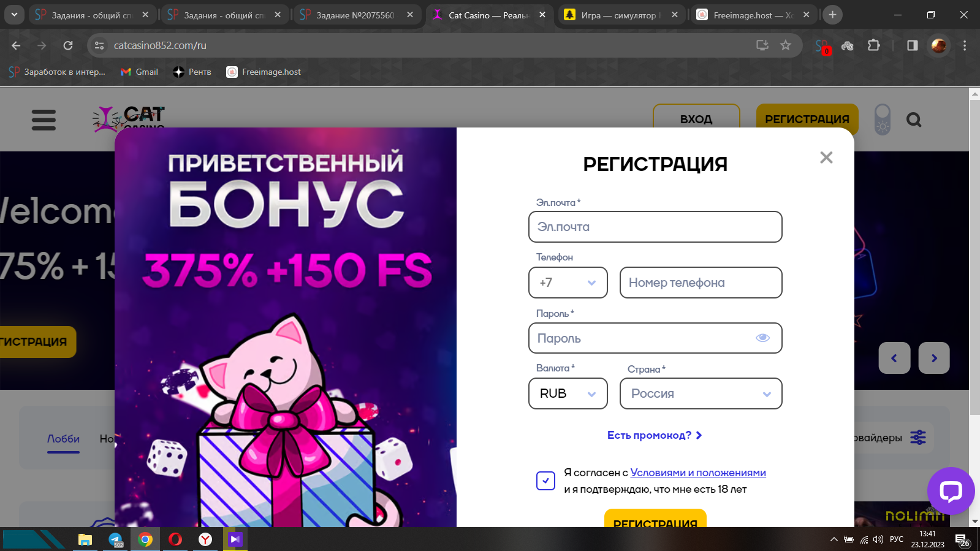Open the Chrome profile avatar
The width and height of the screenshot is (980, 551).
click(938, 45)
